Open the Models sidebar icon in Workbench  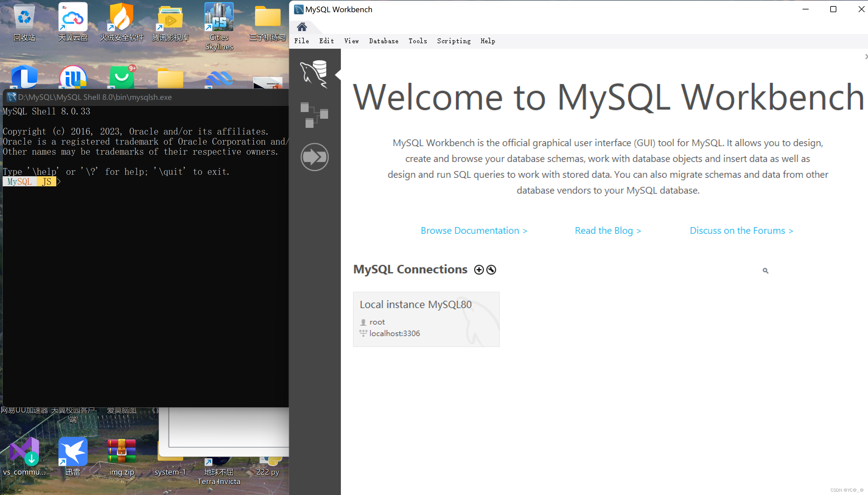(x=314, y=115)
